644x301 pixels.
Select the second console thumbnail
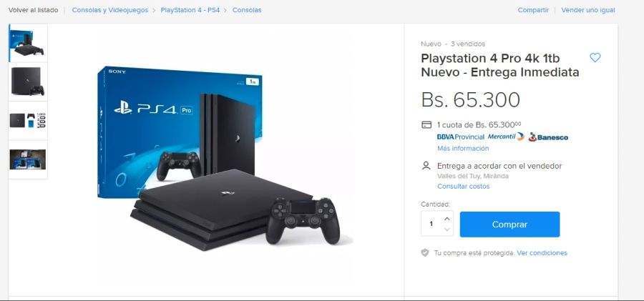[29, 82]
